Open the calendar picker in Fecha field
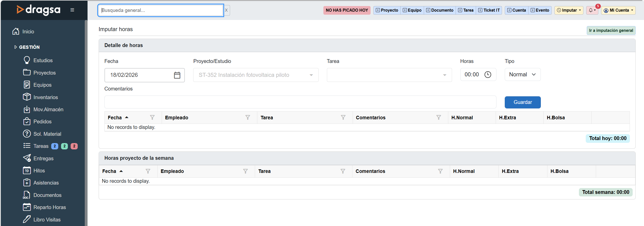644x226 pixels. point(177,75)
